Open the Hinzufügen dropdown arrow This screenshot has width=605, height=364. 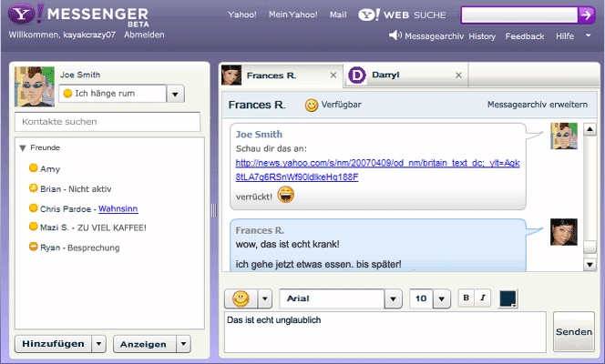[x=98, y=344]
